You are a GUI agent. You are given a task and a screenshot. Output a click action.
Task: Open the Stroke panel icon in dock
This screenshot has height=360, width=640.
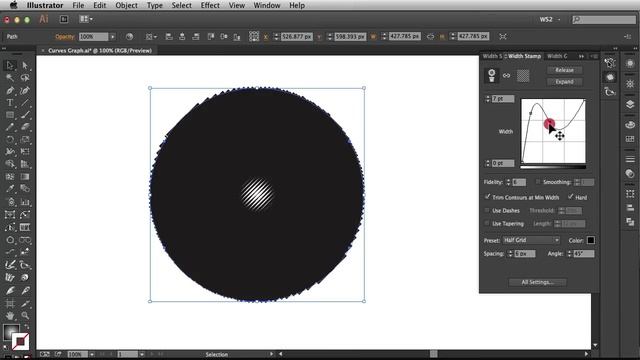pos(630,159)
